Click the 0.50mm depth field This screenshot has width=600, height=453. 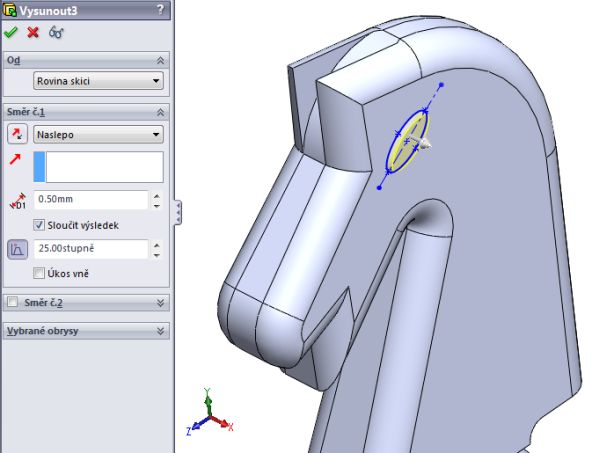point(90,200)
